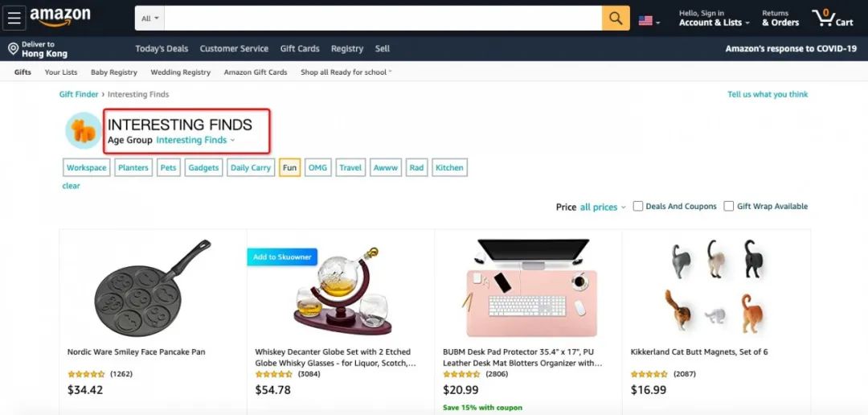This screenshot has height=415, width=868.
Task: Enable the Deals And Coupons checkbox
Action: pos(637,206)
